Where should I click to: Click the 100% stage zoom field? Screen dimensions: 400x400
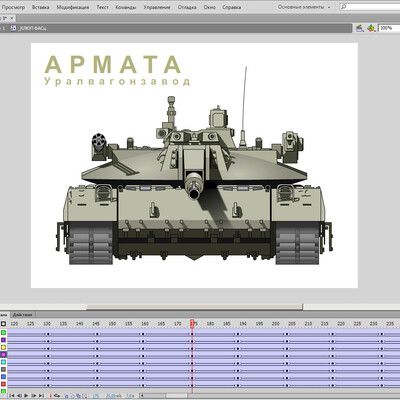(x=389, y=28)
